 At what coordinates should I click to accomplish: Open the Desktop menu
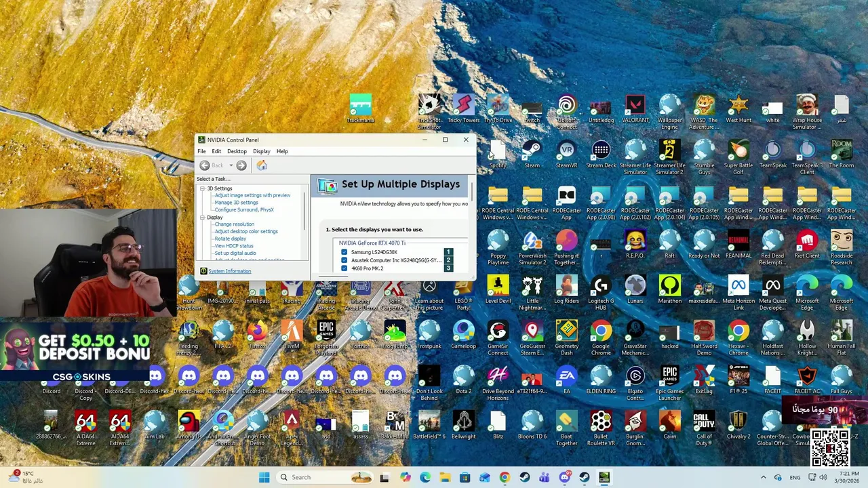(237, 151)
